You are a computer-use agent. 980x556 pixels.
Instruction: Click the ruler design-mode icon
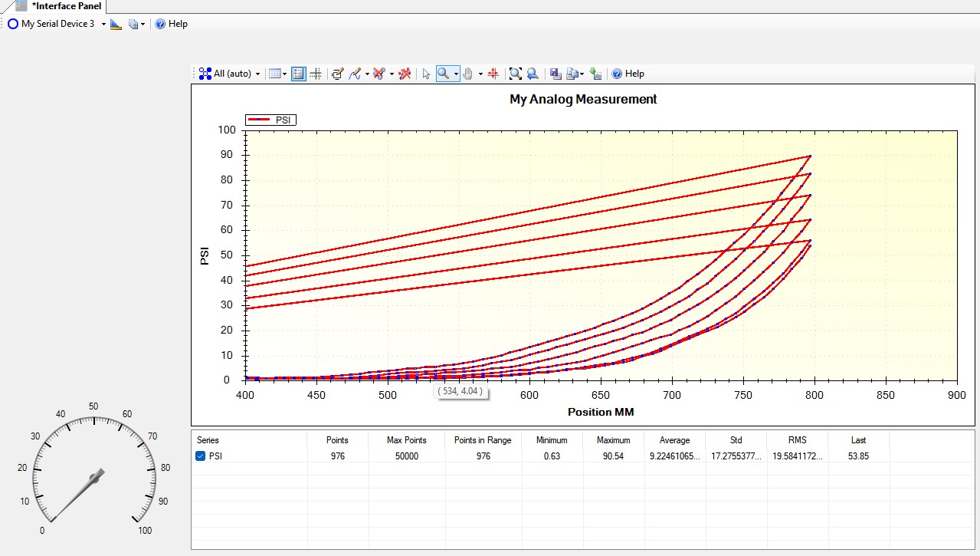(116, 24)
